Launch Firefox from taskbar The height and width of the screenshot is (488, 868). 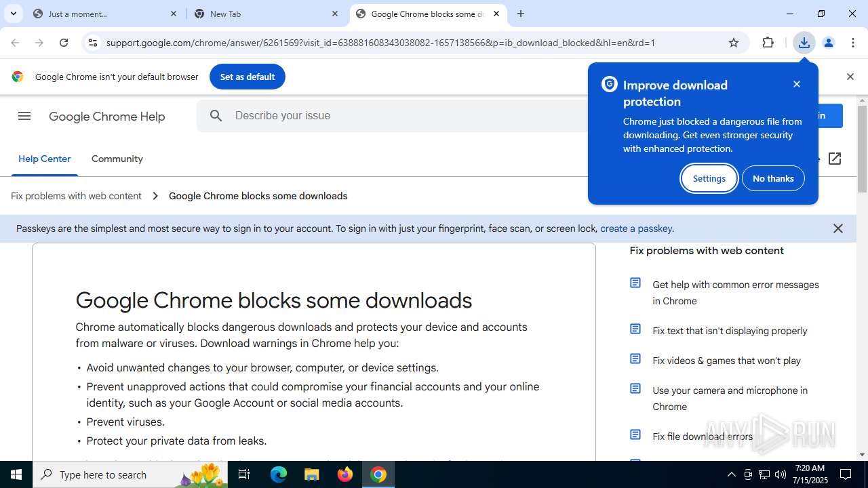click(x=345, y=474)
